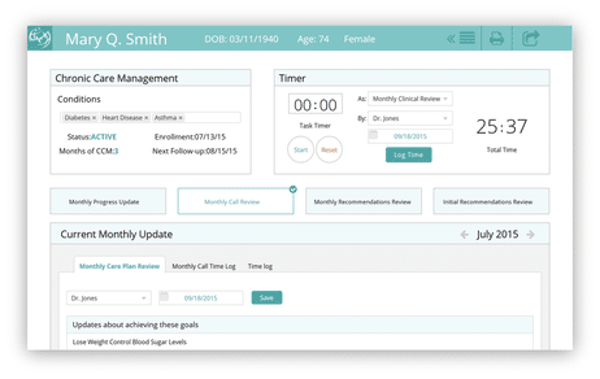The height and width of the screenshot is (379, 600).
Task: Open the Dr. Jones dropdown in Timer
Action: pyautogui.click(x=410, y=118)
